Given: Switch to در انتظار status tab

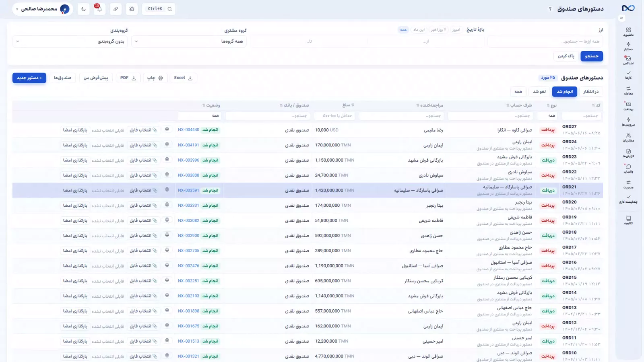Looking at the screenshot, I should [591, 92].
